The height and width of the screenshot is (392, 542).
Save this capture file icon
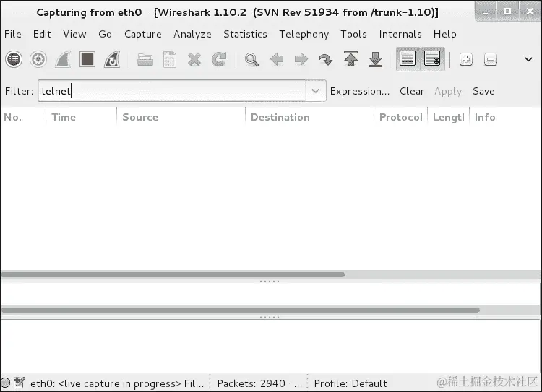169,59
